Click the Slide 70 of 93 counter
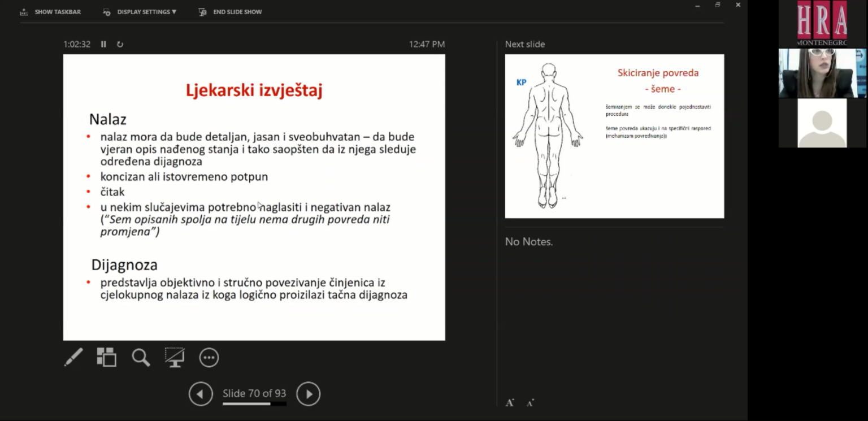The height and width of the screenshot is (421, 868). 254,393
